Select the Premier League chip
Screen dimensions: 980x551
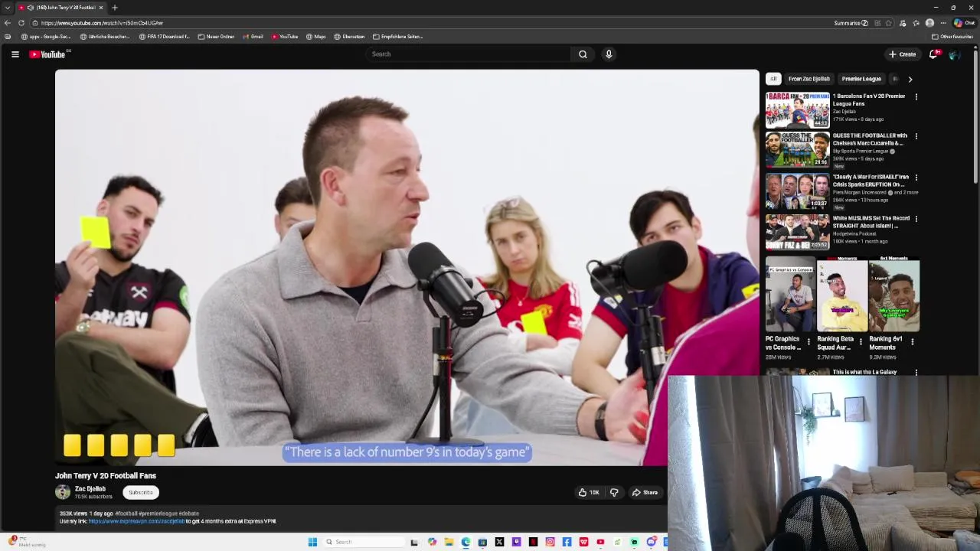[x=861, y=79]
